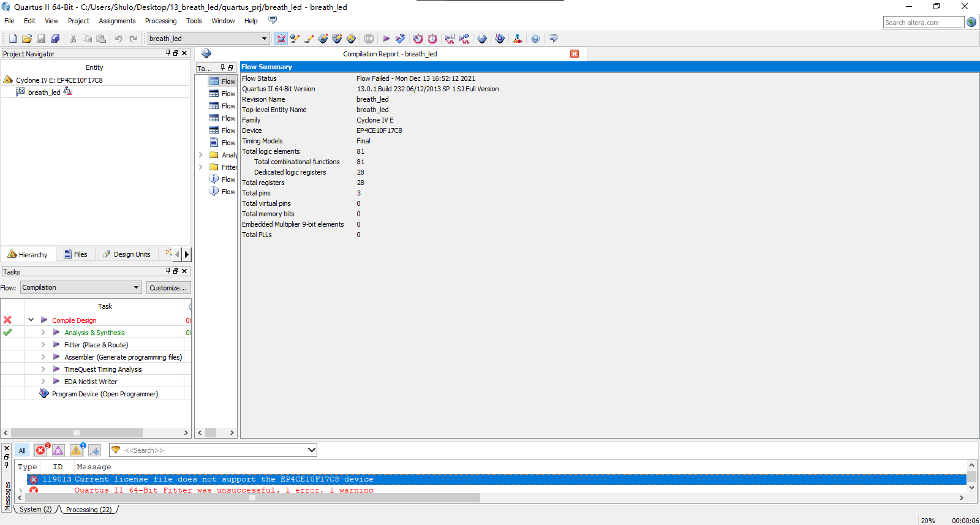The width and height of the screenshot is (980, 525).
Task: Open the File menu
Action: [x=9, y=21]
